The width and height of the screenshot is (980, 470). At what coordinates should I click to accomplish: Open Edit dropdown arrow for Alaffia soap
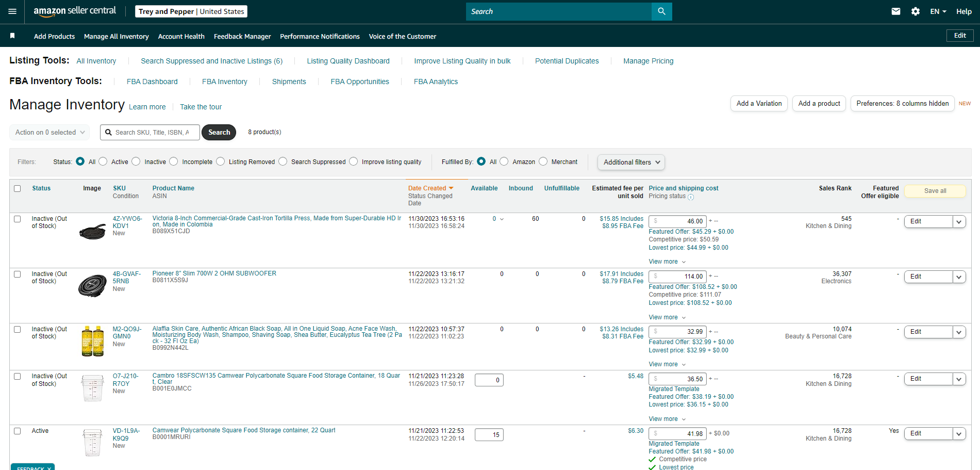tap(959, 332)
